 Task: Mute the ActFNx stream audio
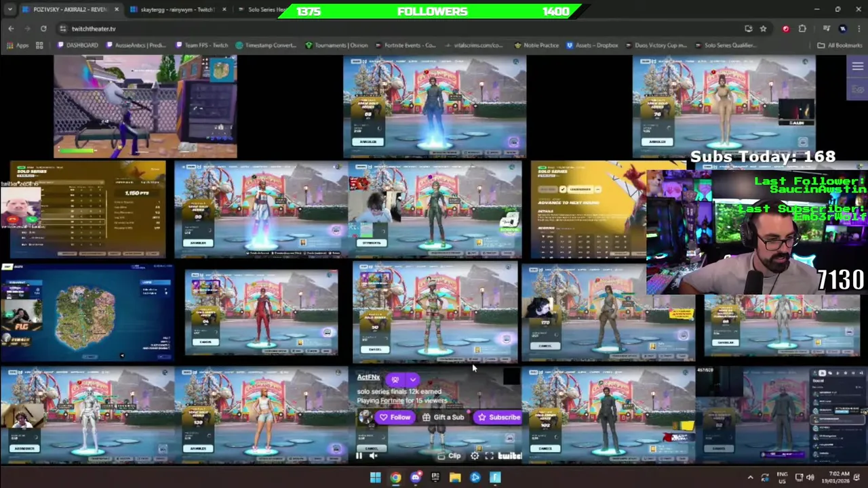(x=373, y=456)
